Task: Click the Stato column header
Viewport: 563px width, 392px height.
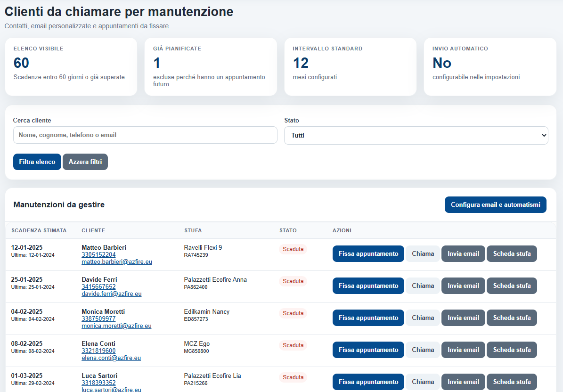Action: tap(288, 230)
